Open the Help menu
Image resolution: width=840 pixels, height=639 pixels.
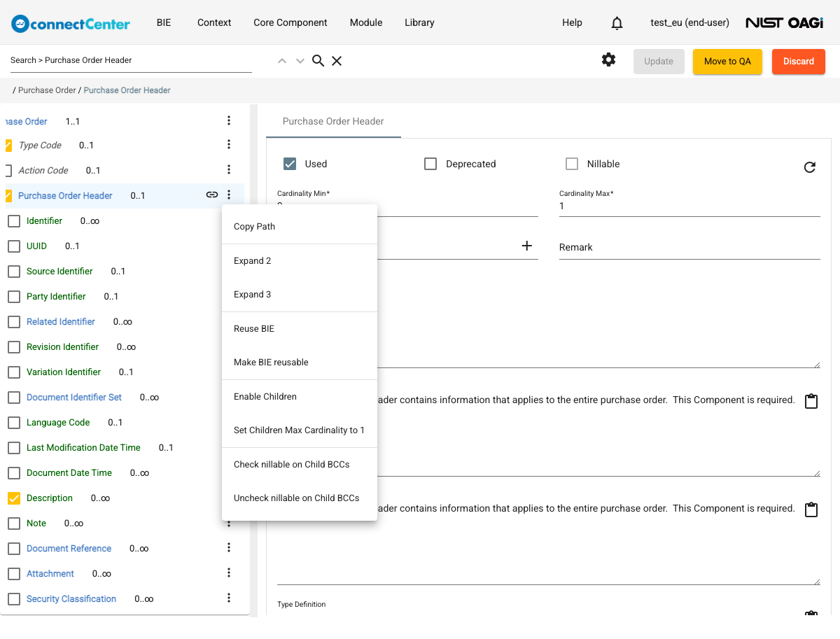572,22
